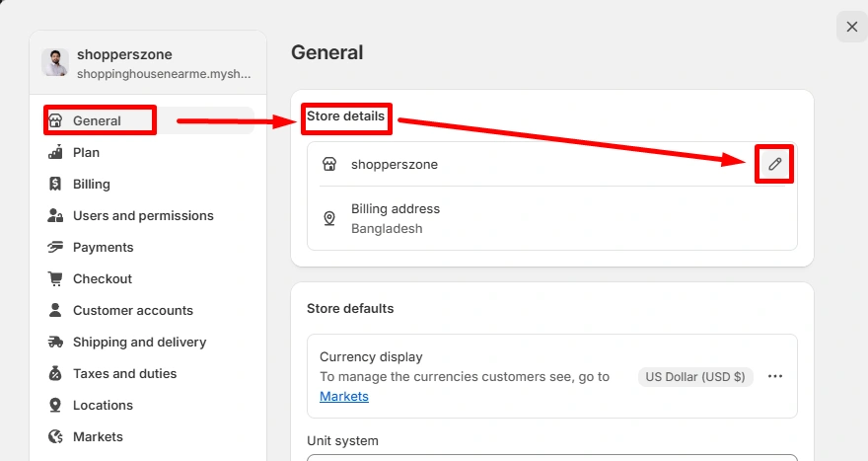Click the Checkout cart icon
This screenshot has height=461, width=868.
coord(56,278)
